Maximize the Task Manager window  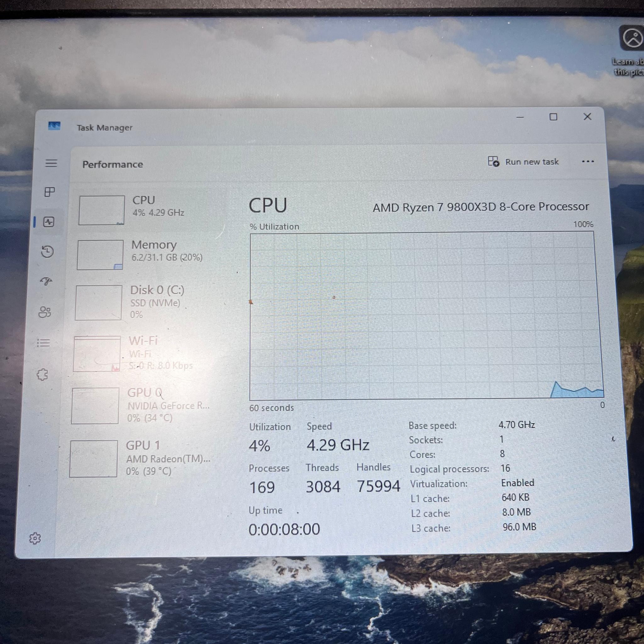point(553,117)
